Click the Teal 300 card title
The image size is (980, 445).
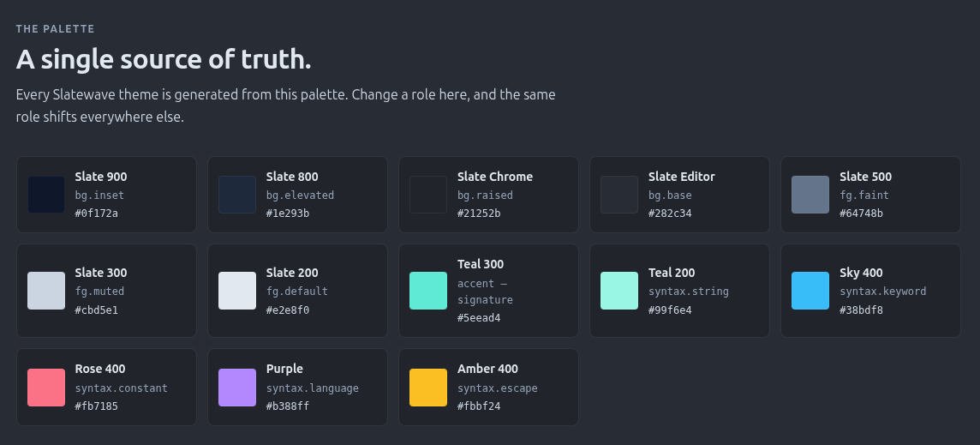pyautogui.click(x=481, y=265)
